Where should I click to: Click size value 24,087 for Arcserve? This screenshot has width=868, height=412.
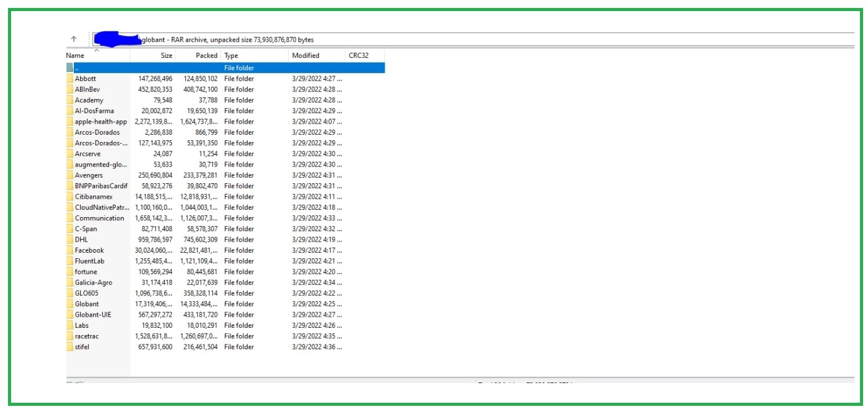[x=163, y=154]
